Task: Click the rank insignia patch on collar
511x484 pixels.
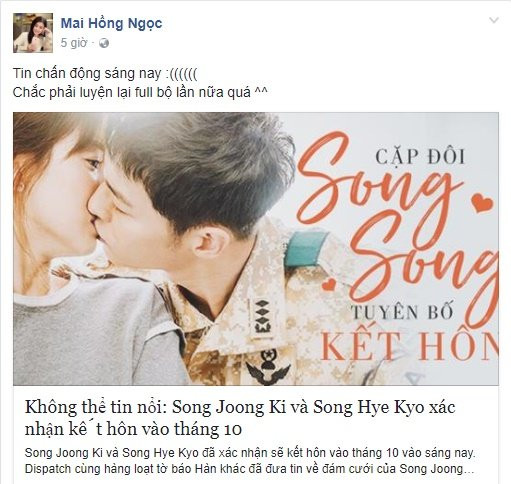Action: (262, 317)
